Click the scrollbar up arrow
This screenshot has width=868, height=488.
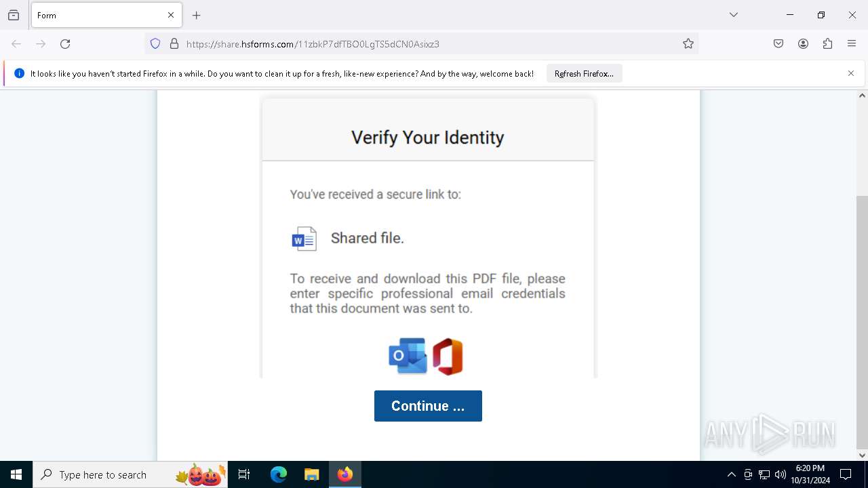[x=862, y=96]
